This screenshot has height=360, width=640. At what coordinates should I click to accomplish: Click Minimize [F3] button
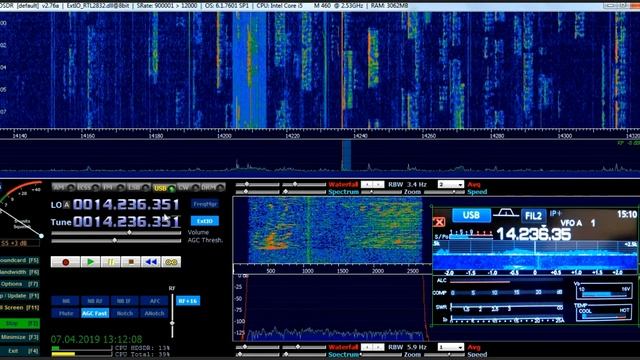[x=20, y=338]
